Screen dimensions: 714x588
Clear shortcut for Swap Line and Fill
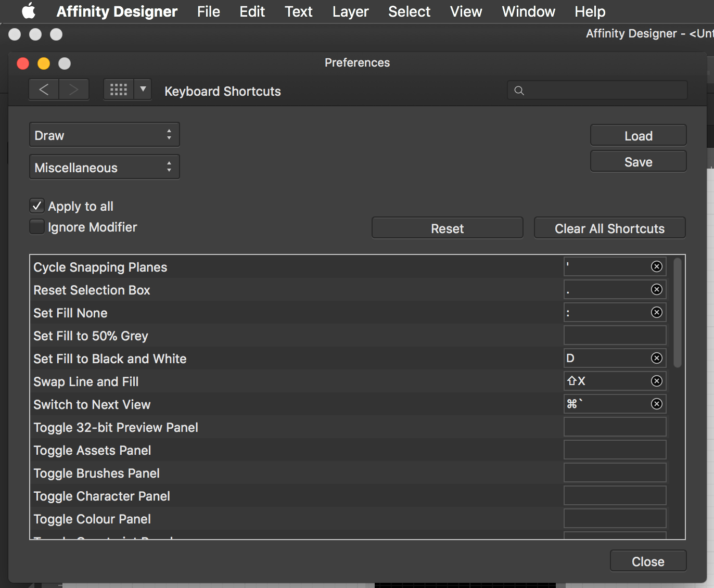657,381
